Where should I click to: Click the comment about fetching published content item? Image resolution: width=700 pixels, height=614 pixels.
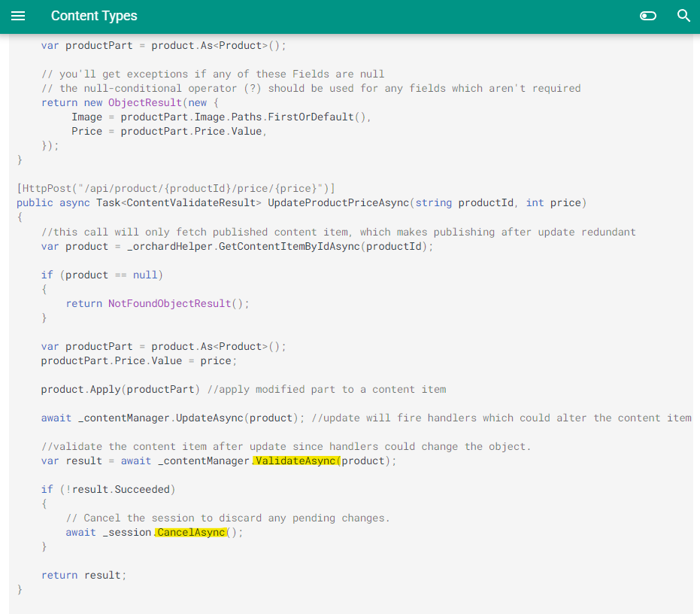338,232
